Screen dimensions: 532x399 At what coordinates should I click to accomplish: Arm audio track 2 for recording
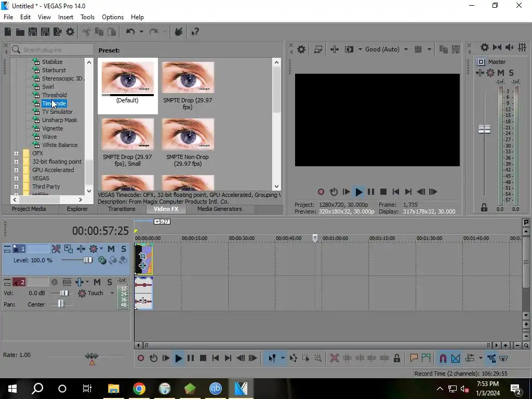click(x=54, y=282)
